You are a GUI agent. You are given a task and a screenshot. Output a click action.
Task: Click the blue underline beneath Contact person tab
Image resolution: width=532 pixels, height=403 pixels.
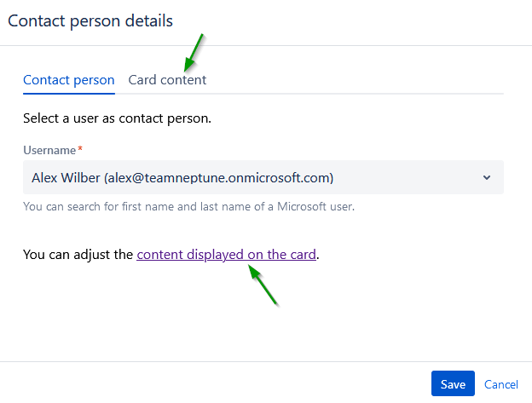(68, 93)
